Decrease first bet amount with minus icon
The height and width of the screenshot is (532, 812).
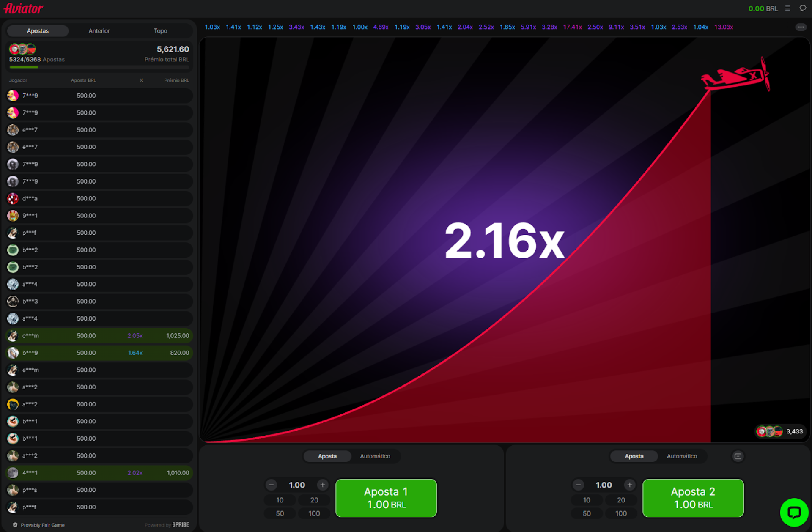[x=272, y=485]
